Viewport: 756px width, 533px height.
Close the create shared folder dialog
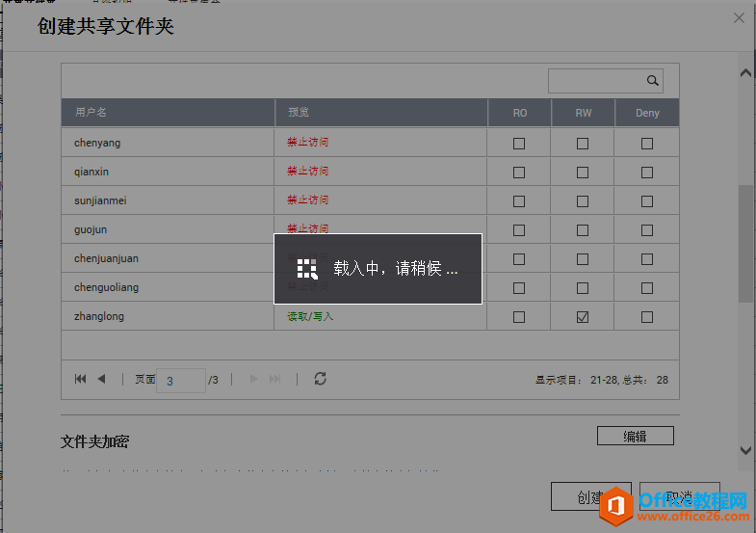pyautogui.click(x=739, y=18)
